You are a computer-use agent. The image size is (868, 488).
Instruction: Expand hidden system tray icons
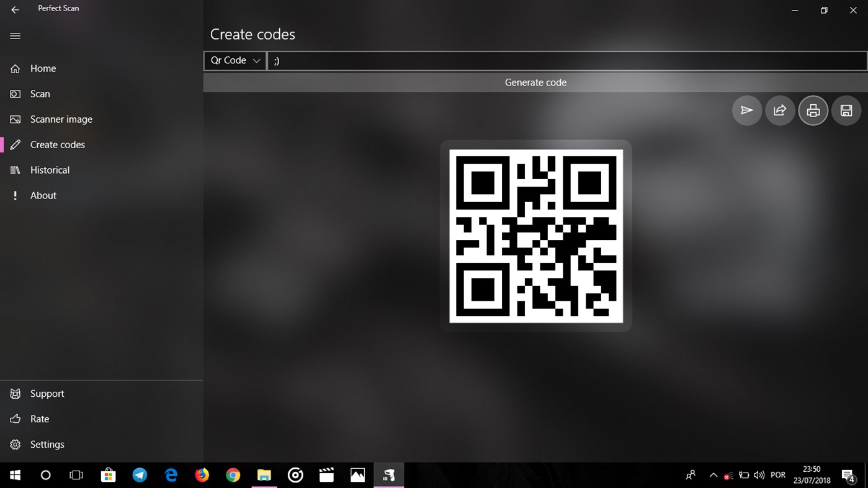click(713, 475)
